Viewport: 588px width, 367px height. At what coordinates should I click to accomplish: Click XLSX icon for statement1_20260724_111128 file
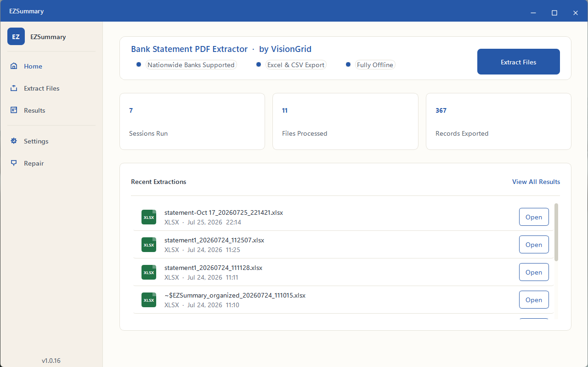click(149, 272)
